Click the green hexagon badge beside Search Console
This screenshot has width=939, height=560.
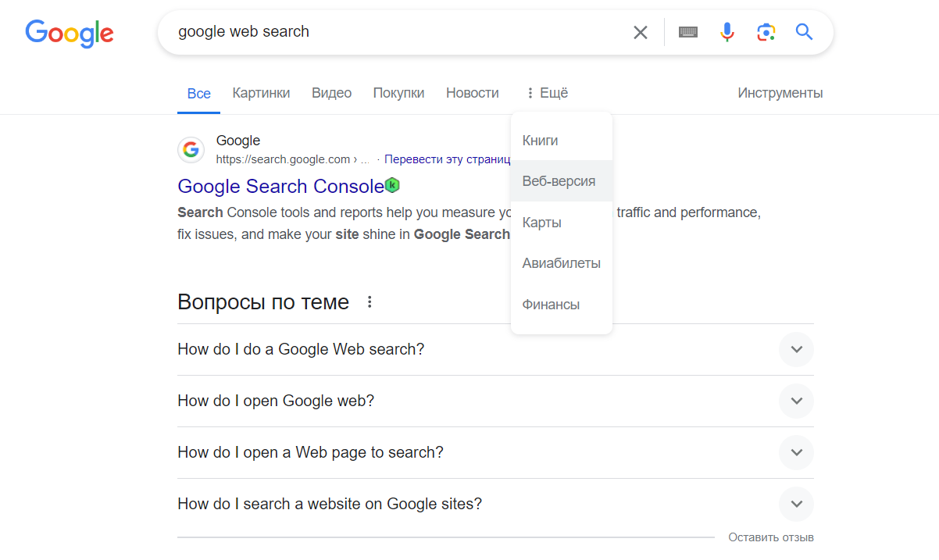point(393,185)
